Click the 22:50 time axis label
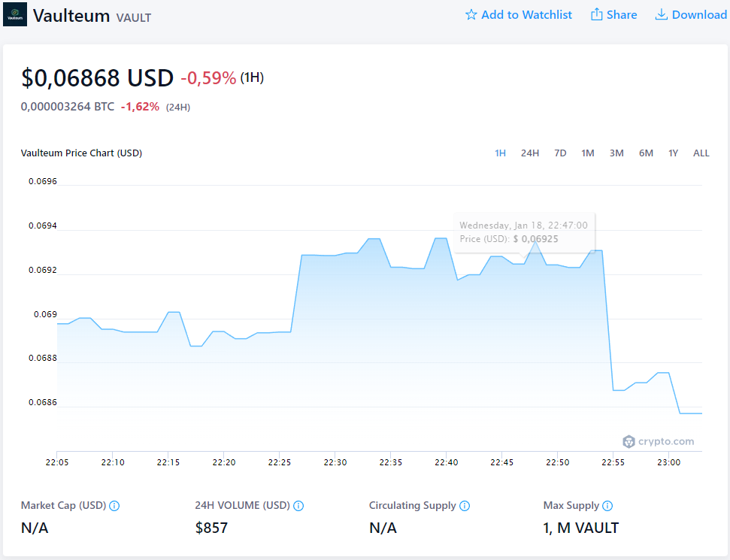Screen dimensions: 730x560 point(558,462)
